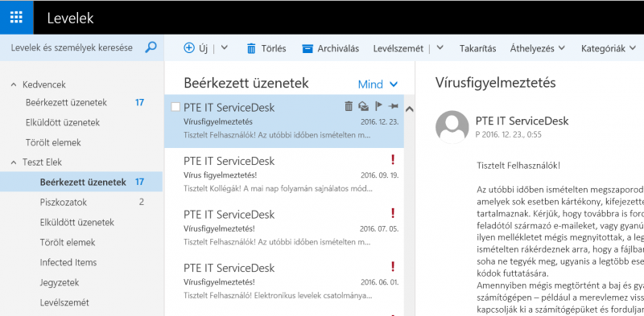Click the Törlés toolbar button
This screenshot has width=644, height=316.
[266, 48]
